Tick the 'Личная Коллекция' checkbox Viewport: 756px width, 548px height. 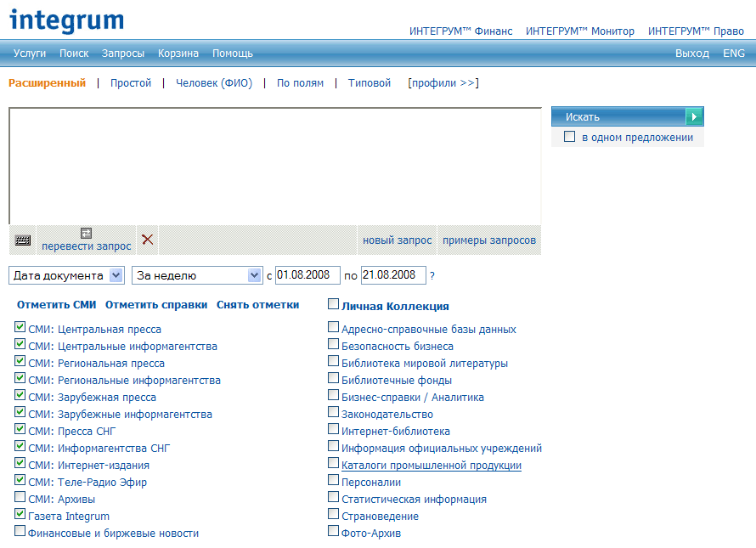click(334, 304)
